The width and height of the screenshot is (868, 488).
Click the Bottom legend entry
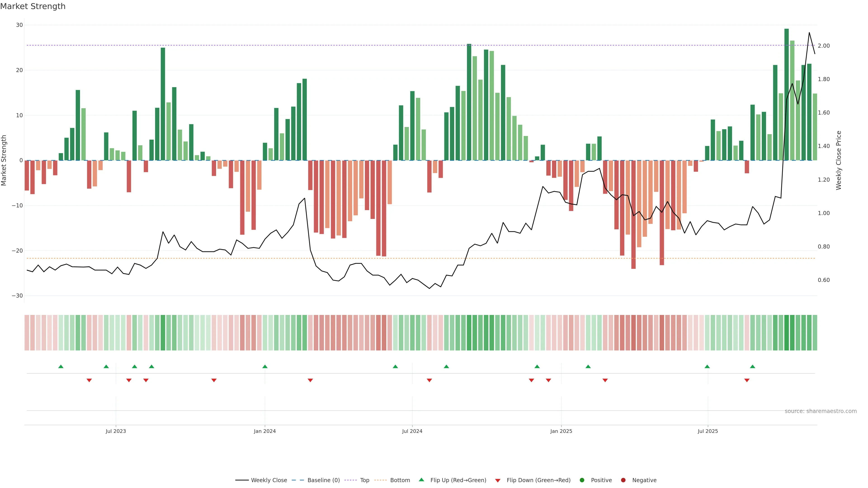(x=392, y=480)
